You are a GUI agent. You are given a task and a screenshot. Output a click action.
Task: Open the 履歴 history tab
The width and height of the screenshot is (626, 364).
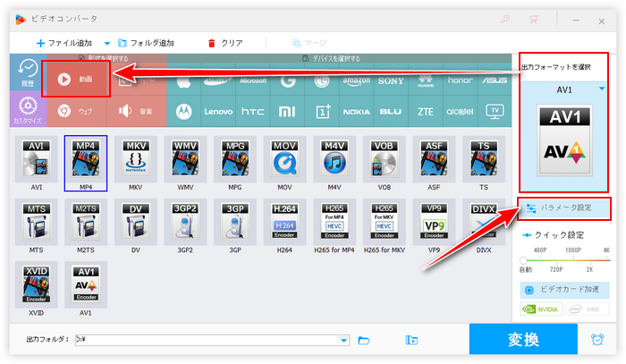click(28, 72)
